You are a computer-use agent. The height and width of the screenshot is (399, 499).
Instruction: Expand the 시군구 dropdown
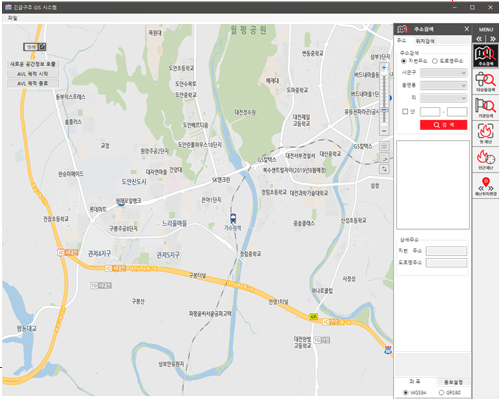(443, 73)
